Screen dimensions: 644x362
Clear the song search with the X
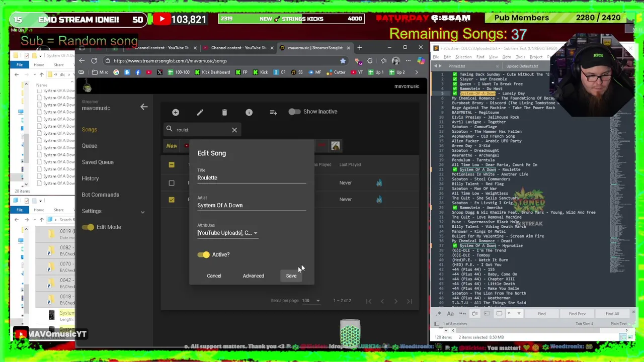[x=234, y=130]
